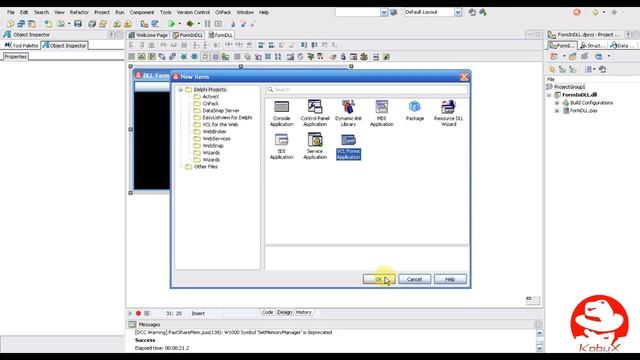Viewport: 640px width, 360px height.
Task: Click the Messages scrollbar down arrow
Action: tap(539, 348)
